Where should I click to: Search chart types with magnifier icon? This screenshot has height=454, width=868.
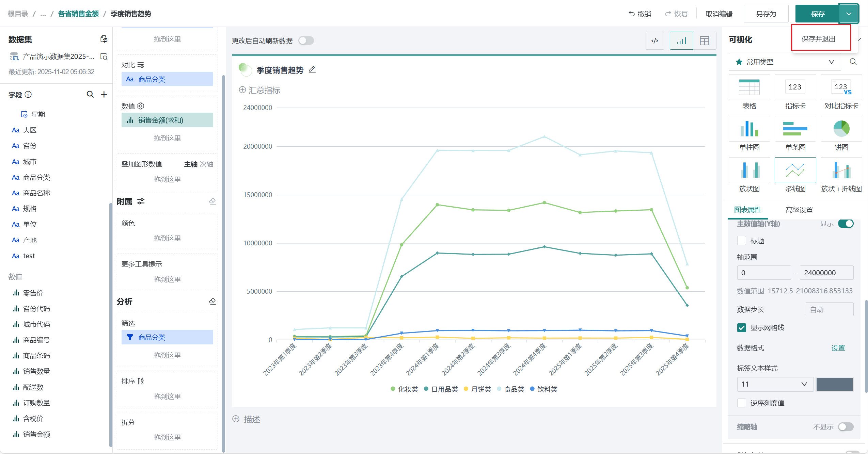click(853, 62)
